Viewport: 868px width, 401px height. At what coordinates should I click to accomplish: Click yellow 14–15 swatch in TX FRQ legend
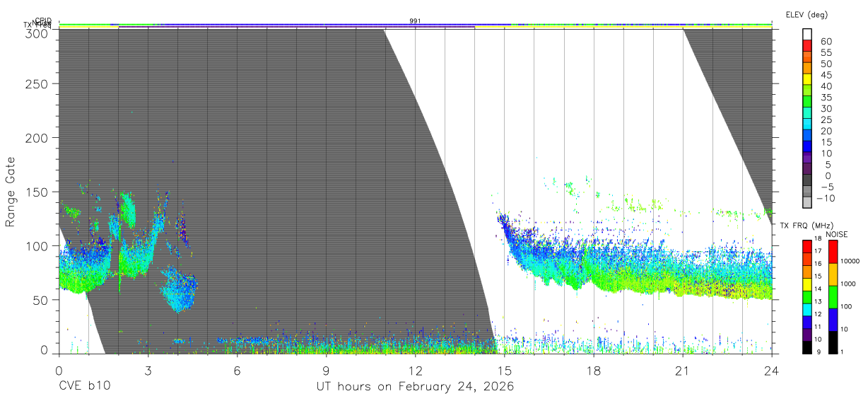807,284
